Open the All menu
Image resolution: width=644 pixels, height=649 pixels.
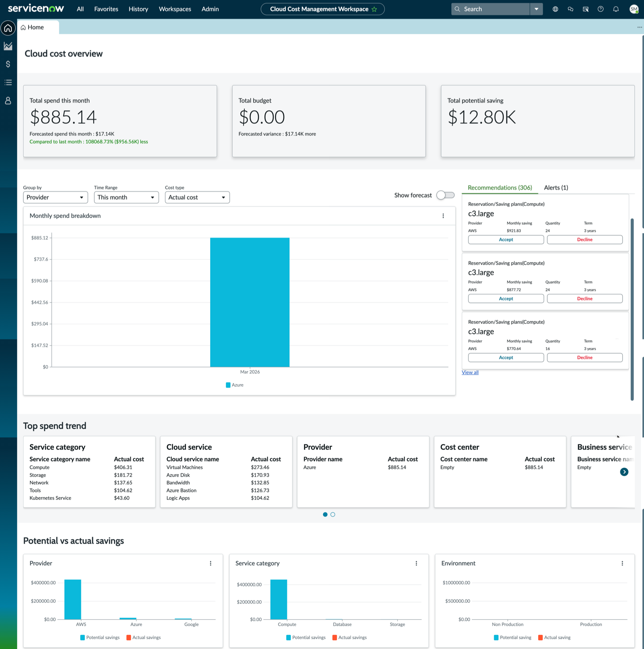(80, 9)
